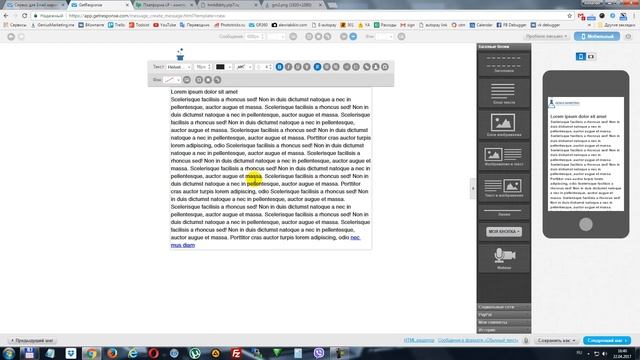The height and width of the screenshot is (360, 640).
Task: Toggle strikethrough text formatting
Action: 307,67
